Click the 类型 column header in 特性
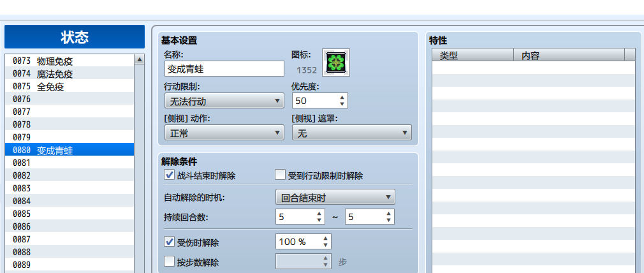Viewport: 644px width, 273px height. click(472, 55)
